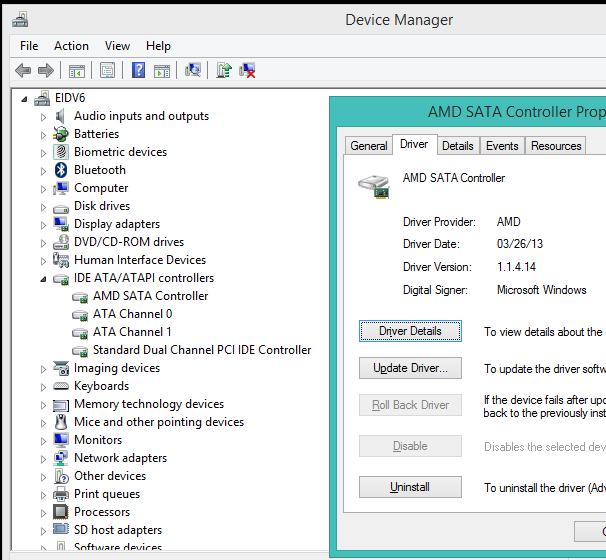The width and height of the screenshot is (606, 560).
Task: Click the driver version value 1.1.4.14
Action: (x=516, y=267)
